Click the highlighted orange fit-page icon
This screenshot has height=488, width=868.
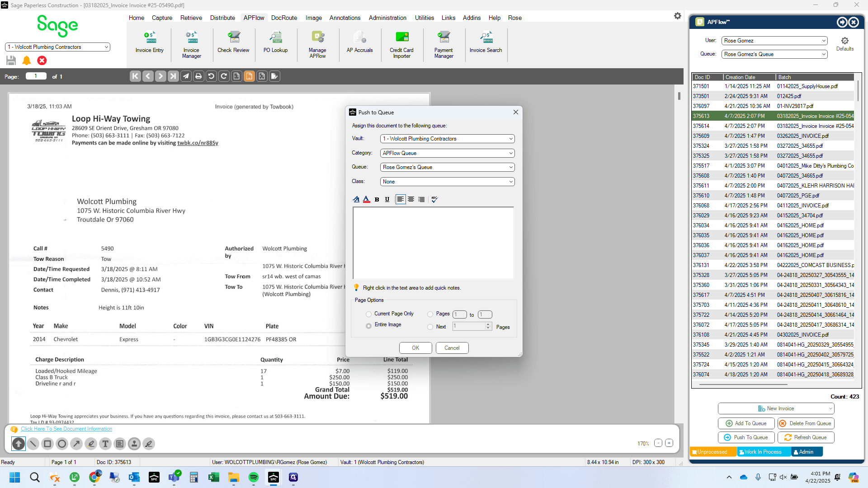[x=249, y=76]
